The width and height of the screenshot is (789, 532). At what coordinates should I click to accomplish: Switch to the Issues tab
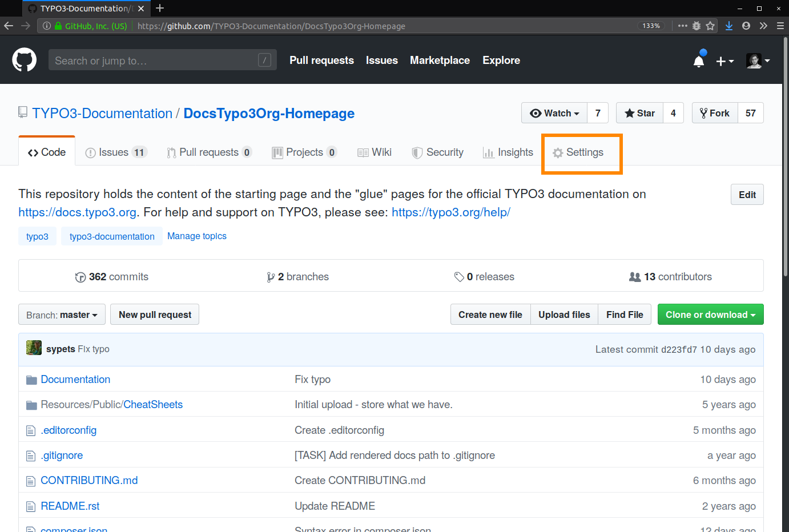click(116, 152)
